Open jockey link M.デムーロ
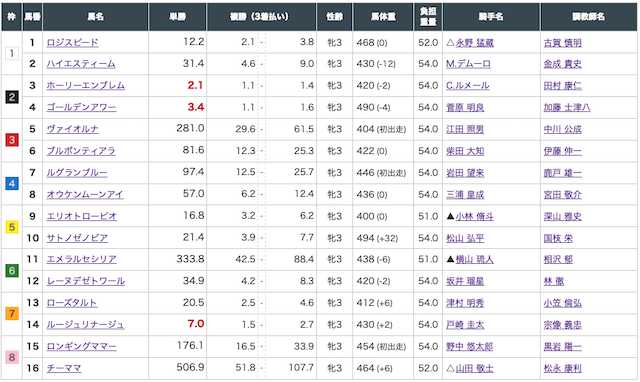Viewport: 640px width, 382px height. click(468, 64)
